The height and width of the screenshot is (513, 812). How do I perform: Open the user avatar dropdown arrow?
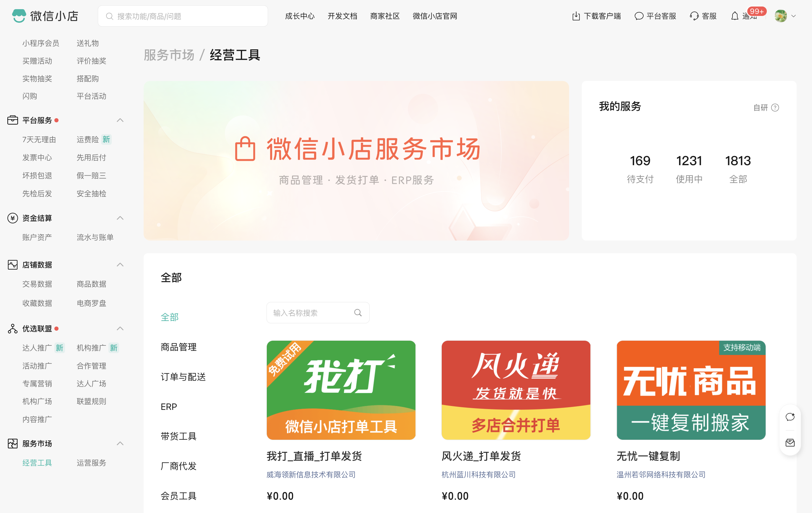[793, 16]
